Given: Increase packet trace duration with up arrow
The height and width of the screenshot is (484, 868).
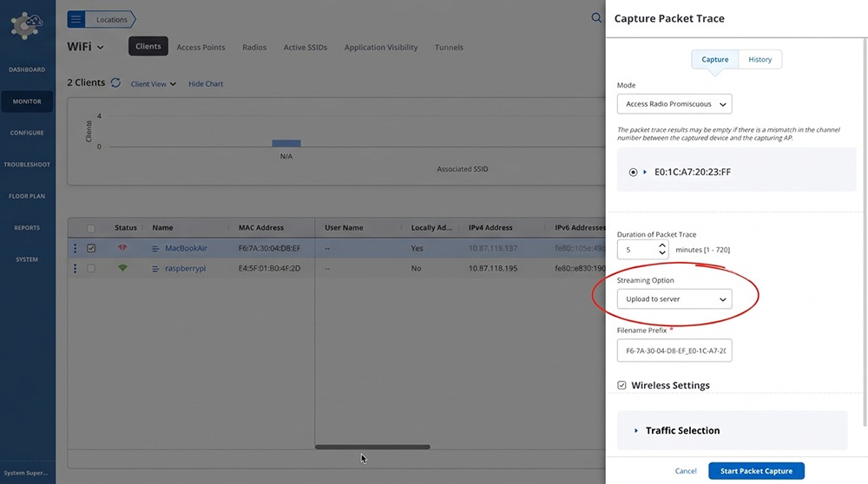Looking at the screenshot, I should (662, 245).
